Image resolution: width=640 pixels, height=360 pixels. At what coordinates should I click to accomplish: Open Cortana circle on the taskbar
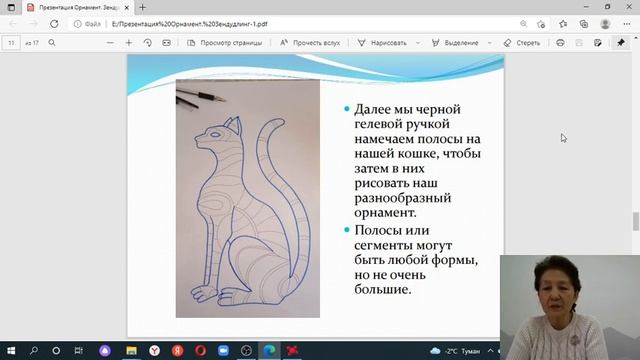[56, 351]
